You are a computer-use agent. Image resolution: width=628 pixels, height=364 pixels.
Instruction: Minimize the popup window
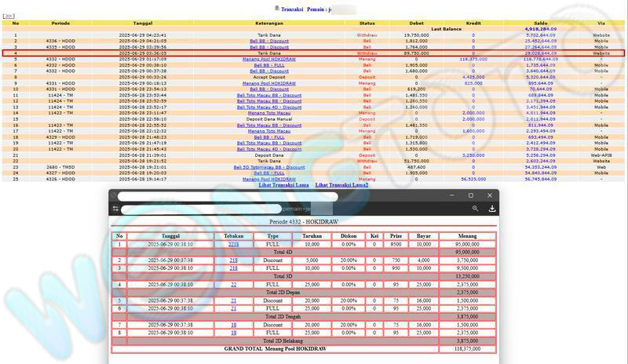452,195
